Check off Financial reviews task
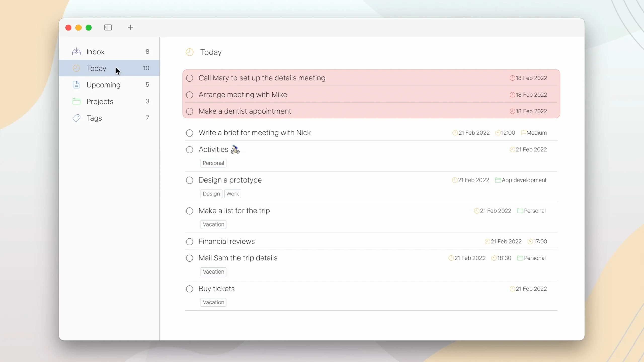The width and height of the screenshot is (644, 362). pos(190,242)
